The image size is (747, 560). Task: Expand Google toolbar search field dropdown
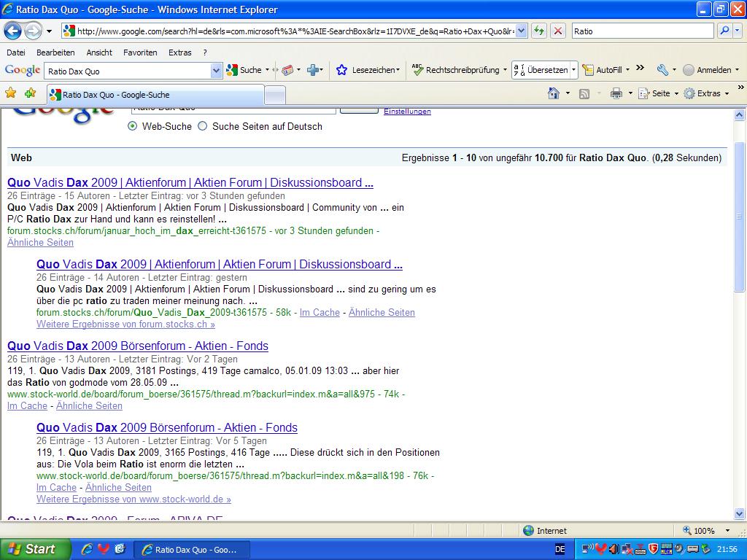tap(216, 71)
